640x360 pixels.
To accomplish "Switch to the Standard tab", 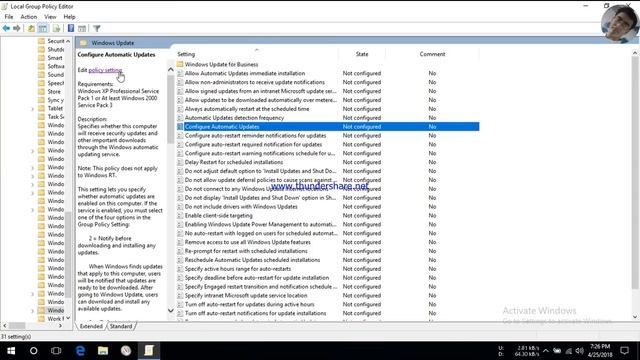I will (x=121, y=326).
